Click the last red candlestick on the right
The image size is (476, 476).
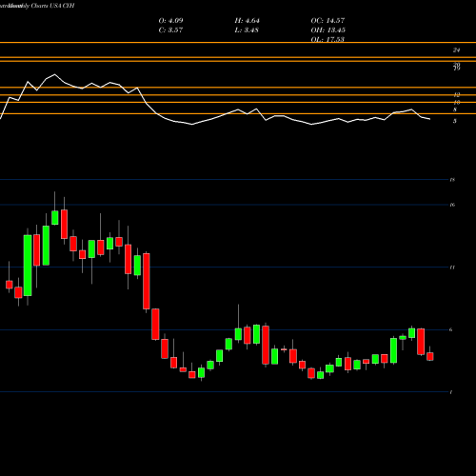point(430,356)
